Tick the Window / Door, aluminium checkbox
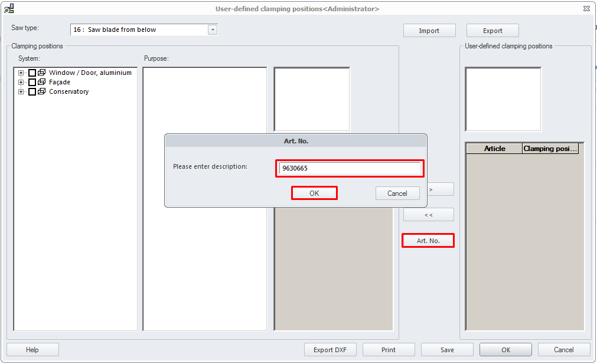597x364 pixels. [32, 73]
